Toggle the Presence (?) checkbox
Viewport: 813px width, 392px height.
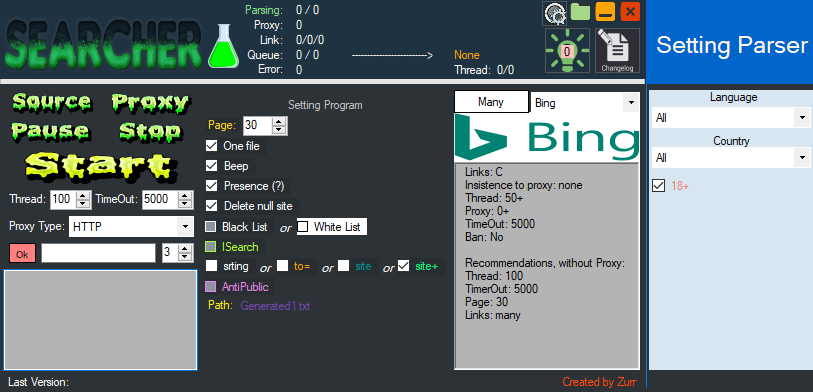click(212, 186)
